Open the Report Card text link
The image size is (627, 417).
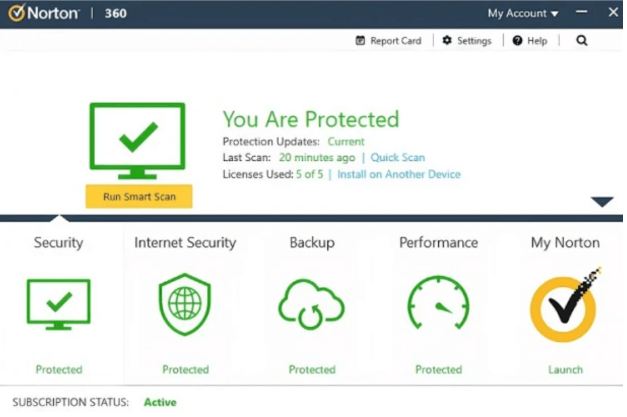click(396, 41)
